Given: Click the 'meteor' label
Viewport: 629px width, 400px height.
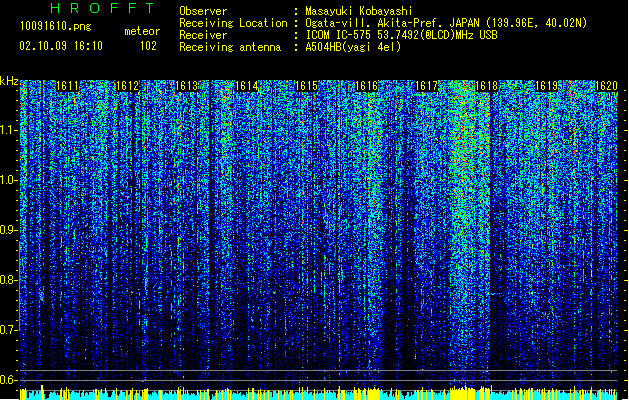Looking at the screenshot, I should (x=142, y=31).
